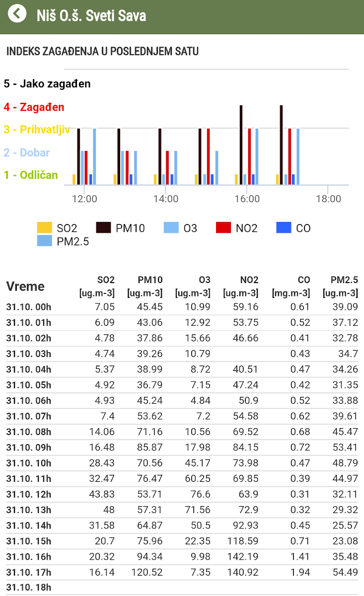Click the CO blue legend swatch

[x=284, y=228]
